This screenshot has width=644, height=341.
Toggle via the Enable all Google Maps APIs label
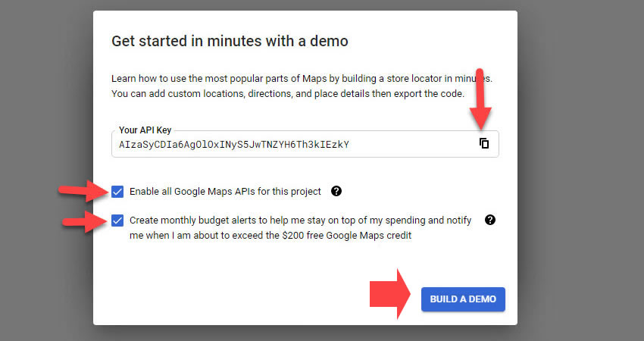coord(225,191)
